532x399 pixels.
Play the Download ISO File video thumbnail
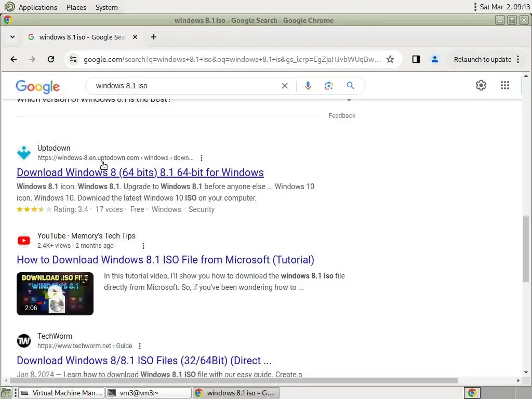[x=55, y=294]
